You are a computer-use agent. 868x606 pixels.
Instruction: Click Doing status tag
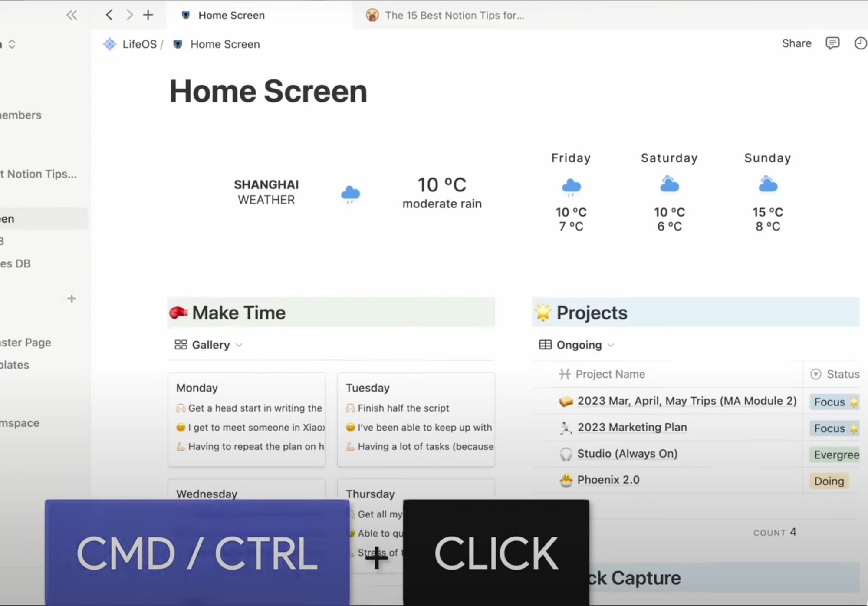coord(829,481)
